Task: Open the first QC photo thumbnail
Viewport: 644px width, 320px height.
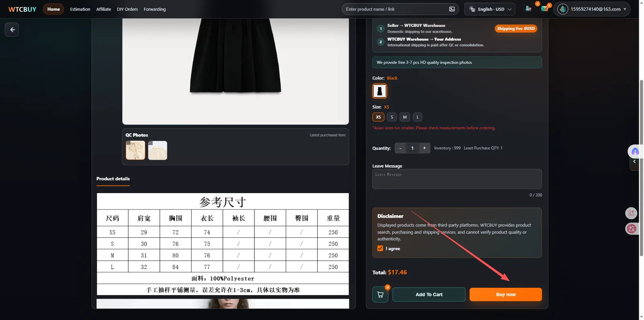Action: [x=135, y=150]
